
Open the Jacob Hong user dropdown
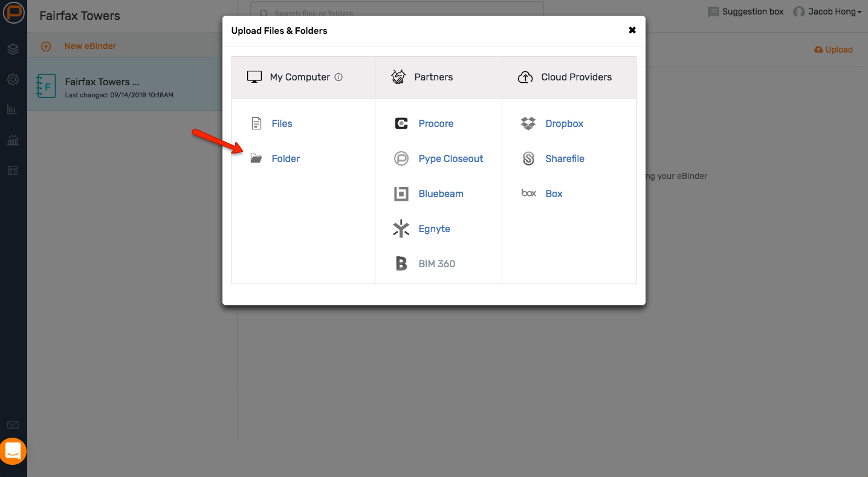coord(827,12)
